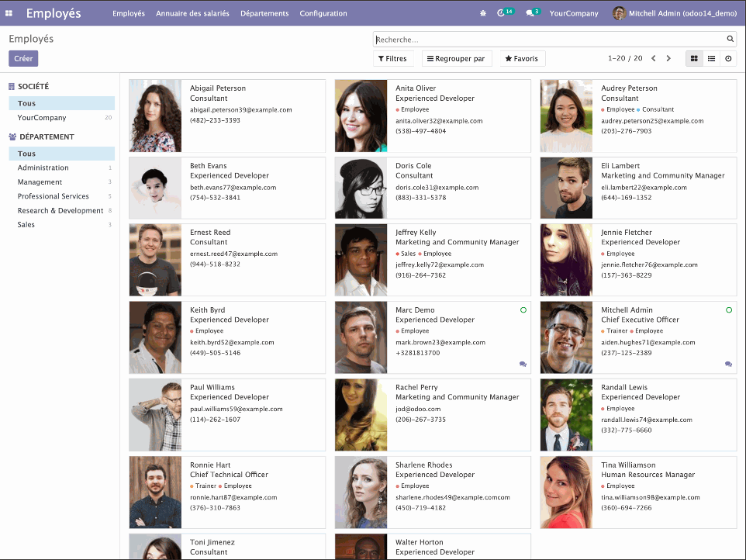Click the search magnifier icon

(730, 39)
